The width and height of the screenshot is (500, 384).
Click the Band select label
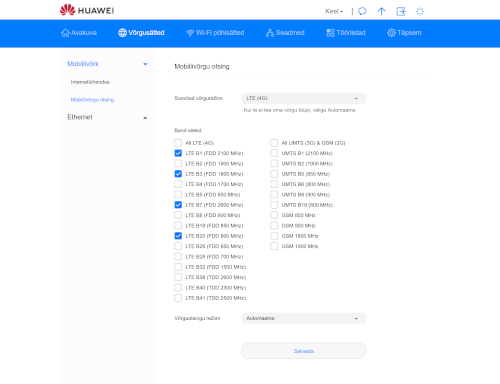click(x=188, y=130)
